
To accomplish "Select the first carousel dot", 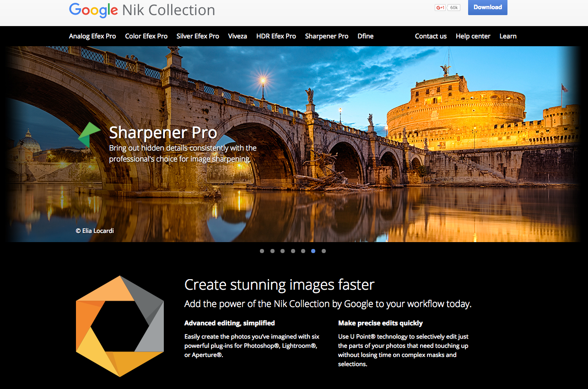I will pos(262,251).
